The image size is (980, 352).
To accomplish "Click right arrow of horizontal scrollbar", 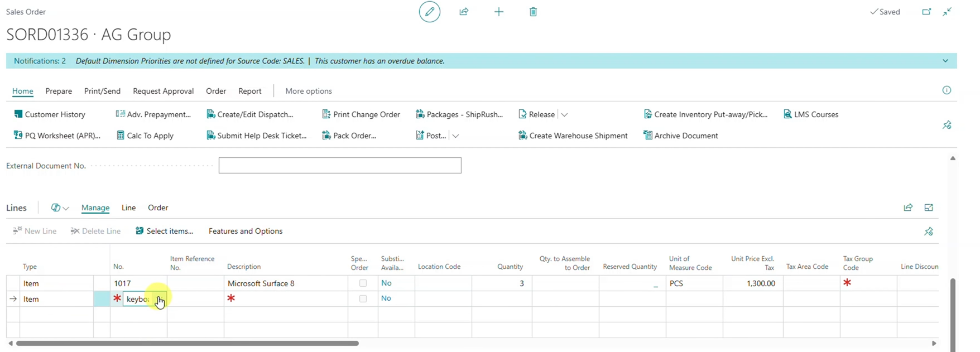I will [934, 344].
